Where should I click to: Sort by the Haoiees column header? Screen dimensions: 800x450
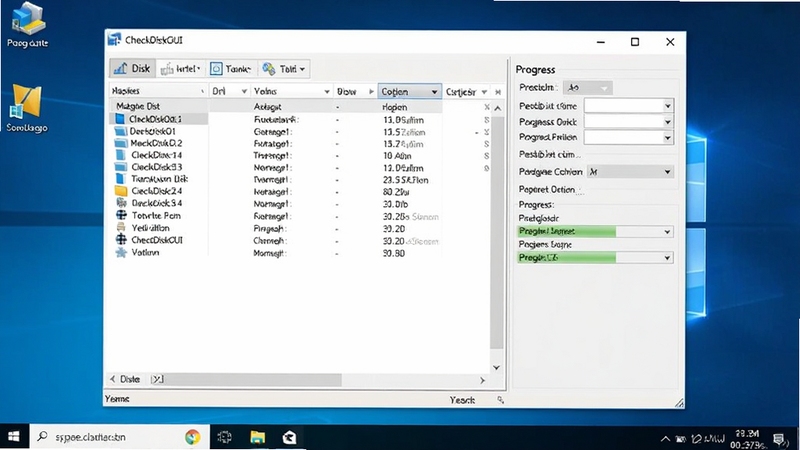click(x=158, y=91)
